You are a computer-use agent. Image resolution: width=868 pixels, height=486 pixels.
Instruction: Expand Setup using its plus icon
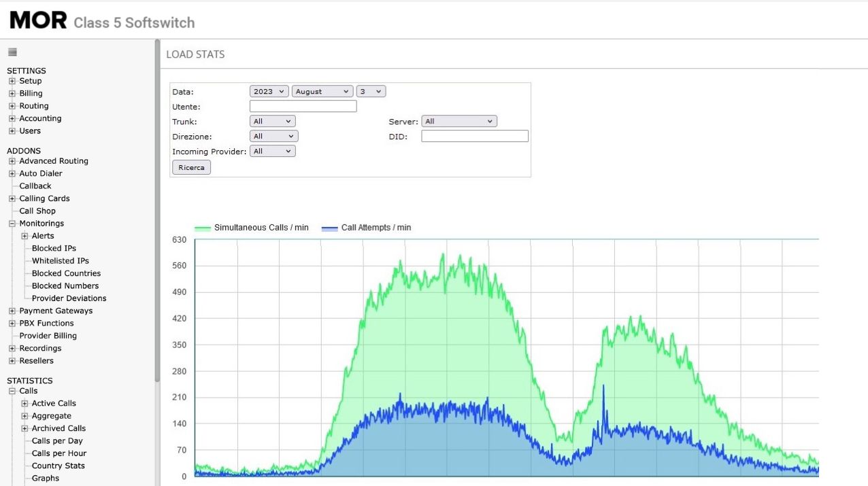pyautogui.click(x=11, y=81)
